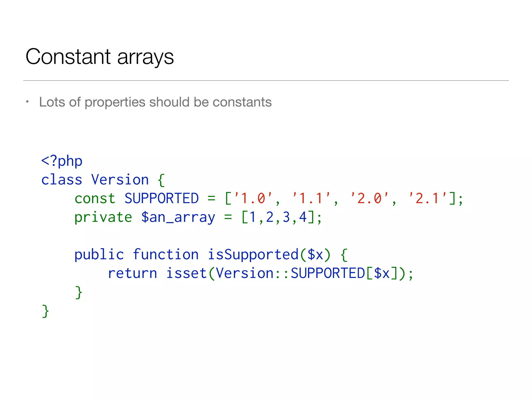Click the red string '2.0'

point(369,198)
